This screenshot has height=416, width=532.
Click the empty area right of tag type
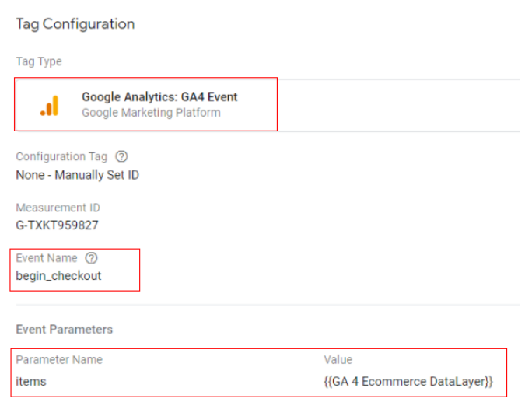399,106
